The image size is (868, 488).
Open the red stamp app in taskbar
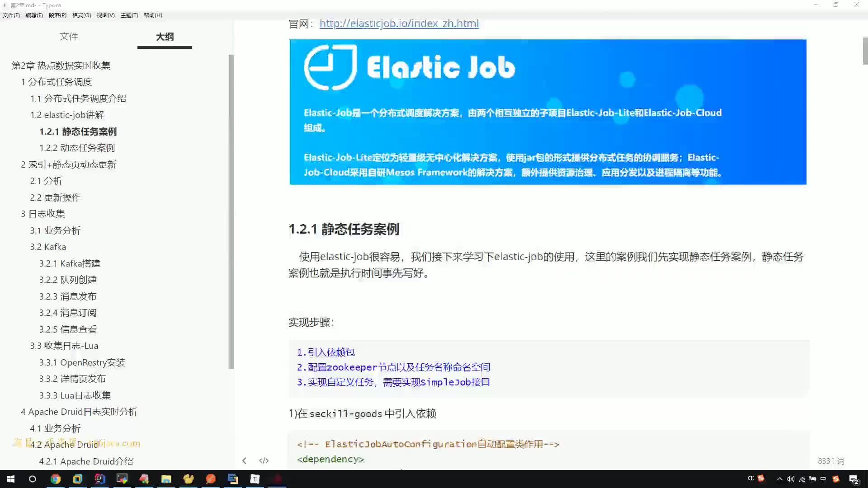point(144,479)
